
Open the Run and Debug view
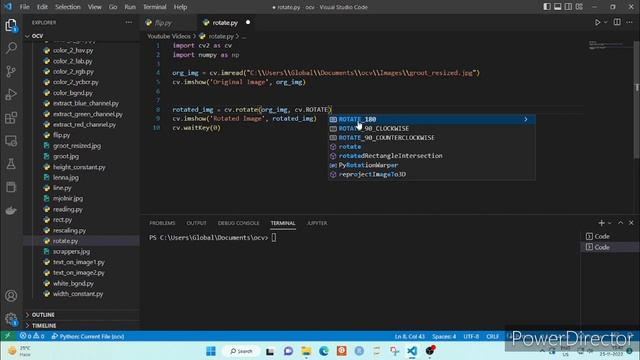point(11,95)
